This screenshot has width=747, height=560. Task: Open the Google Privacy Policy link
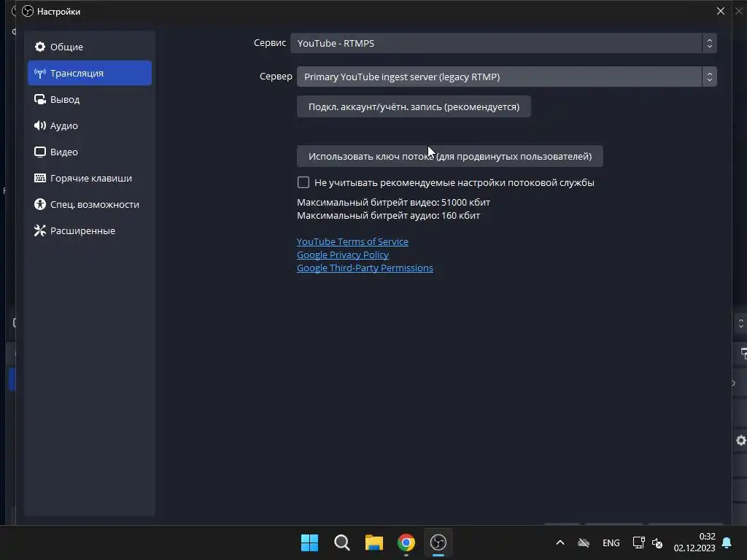(343, 254)
